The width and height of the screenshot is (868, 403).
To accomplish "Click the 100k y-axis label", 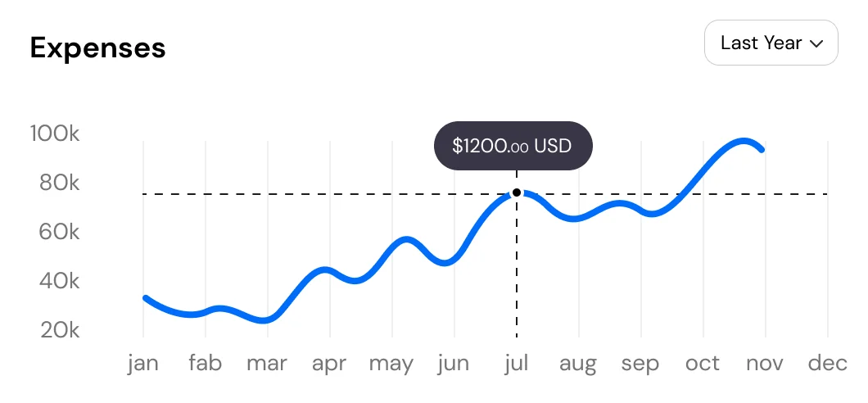I will point(55,134).
